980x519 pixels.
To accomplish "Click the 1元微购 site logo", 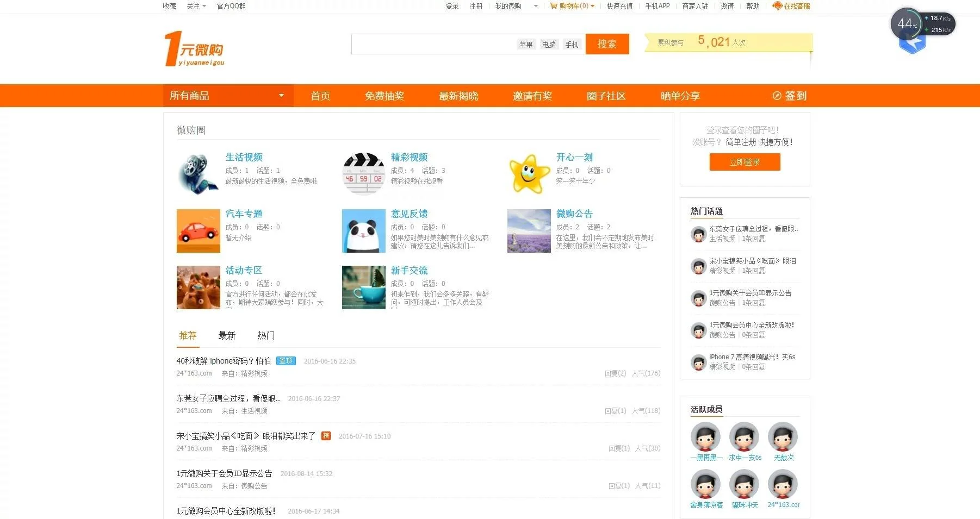I will pyautogui.click(x=194, y=49).
